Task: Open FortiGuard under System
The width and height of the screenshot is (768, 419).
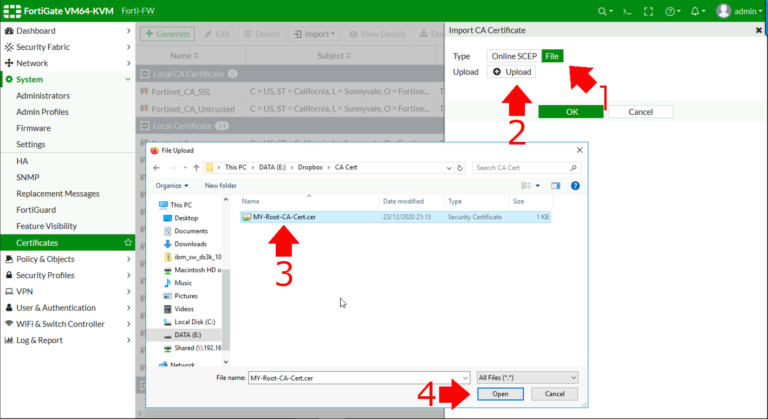Action: (36, 210)
